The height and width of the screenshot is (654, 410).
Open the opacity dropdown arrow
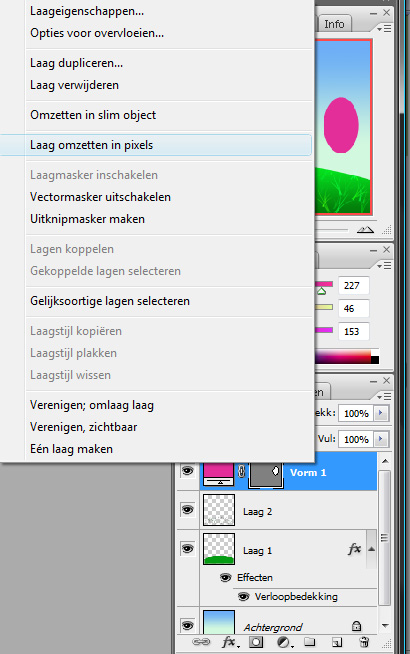[380, 413]
